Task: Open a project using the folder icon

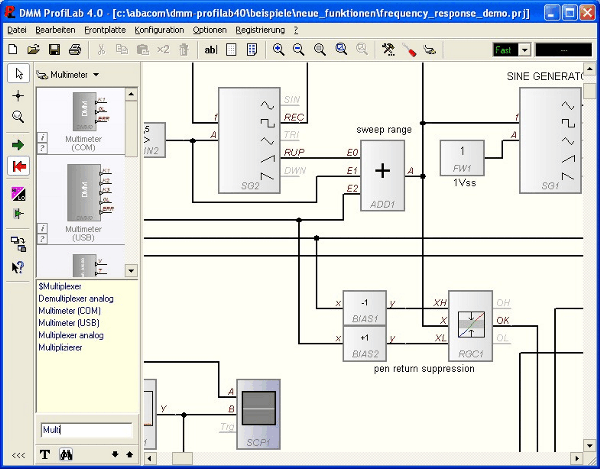Action: pyautogui.click(x=33, y=49)
